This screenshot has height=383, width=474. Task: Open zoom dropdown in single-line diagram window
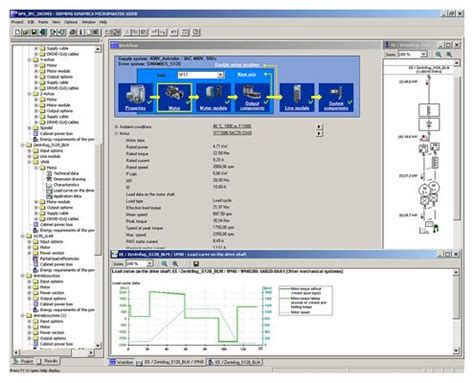point(424,54)
